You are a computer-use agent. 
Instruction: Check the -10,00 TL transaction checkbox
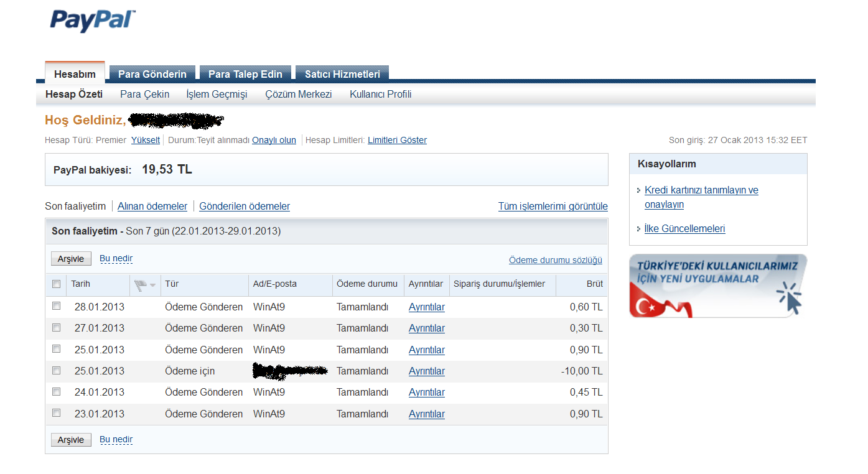57,370
